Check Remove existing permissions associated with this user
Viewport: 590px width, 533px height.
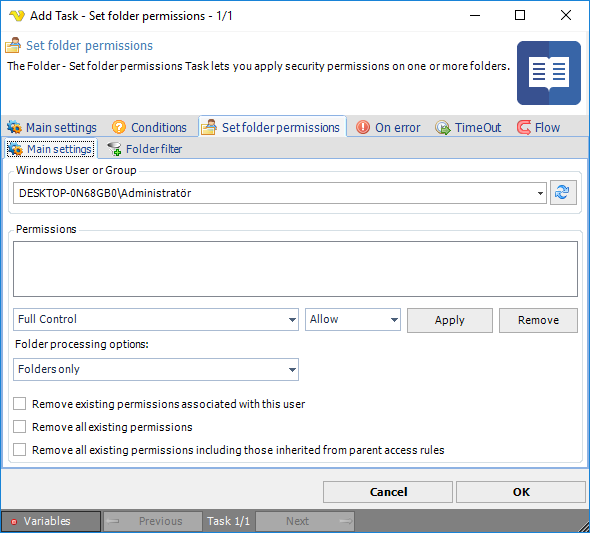(x=20, y=404)
